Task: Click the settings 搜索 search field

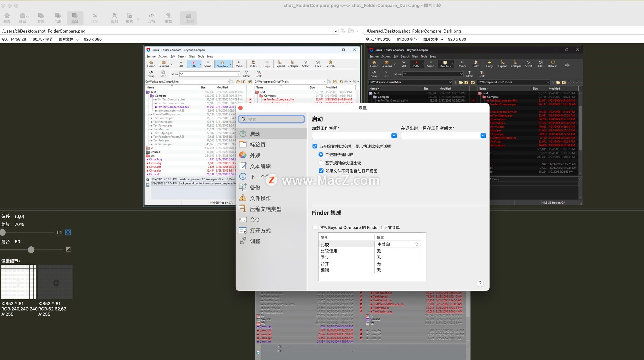Action: point(271,119)
